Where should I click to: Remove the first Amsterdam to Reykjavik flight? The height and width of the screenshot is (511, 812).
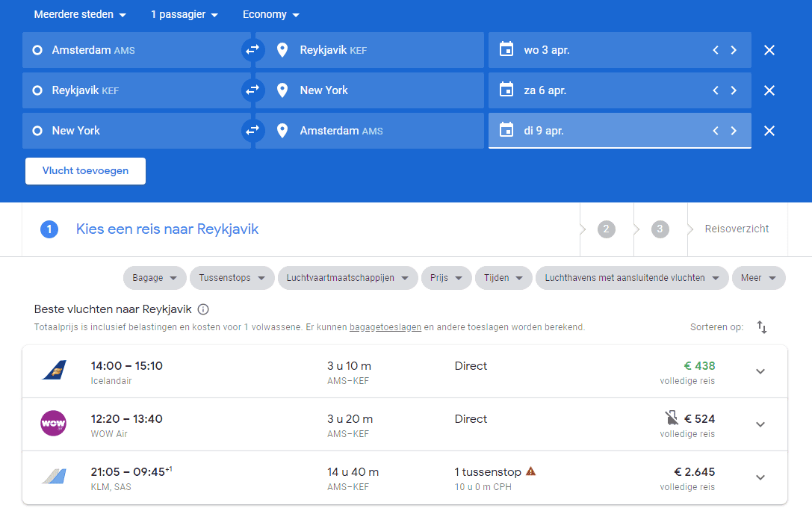click(769, 50)
